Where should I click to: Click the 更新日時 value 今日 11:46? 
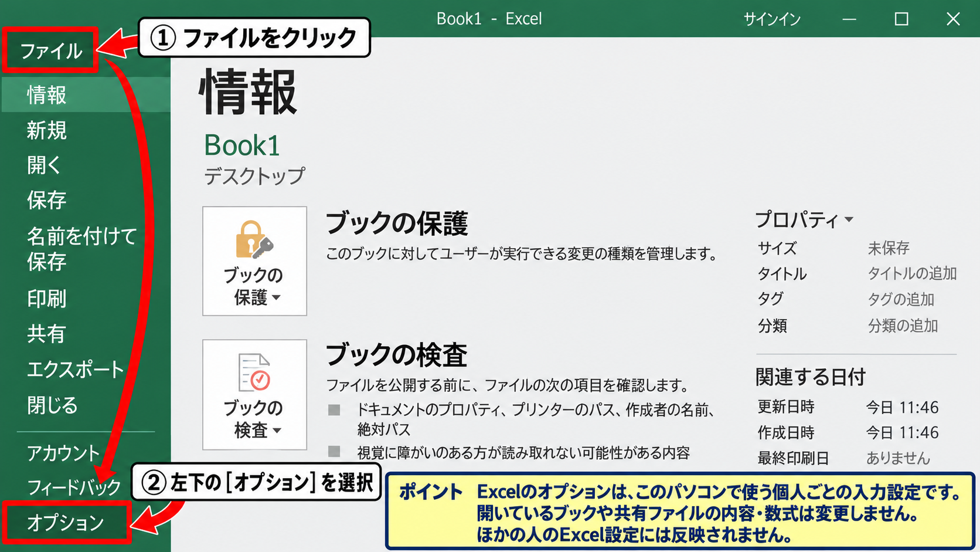(903, 407)
